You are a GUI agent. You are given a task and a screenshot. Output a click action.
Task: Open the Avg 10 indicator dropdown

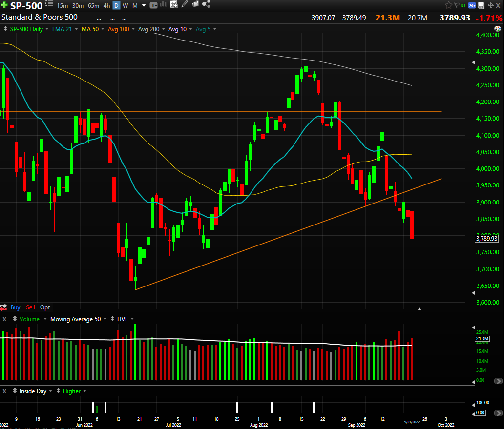coord(190,29)
